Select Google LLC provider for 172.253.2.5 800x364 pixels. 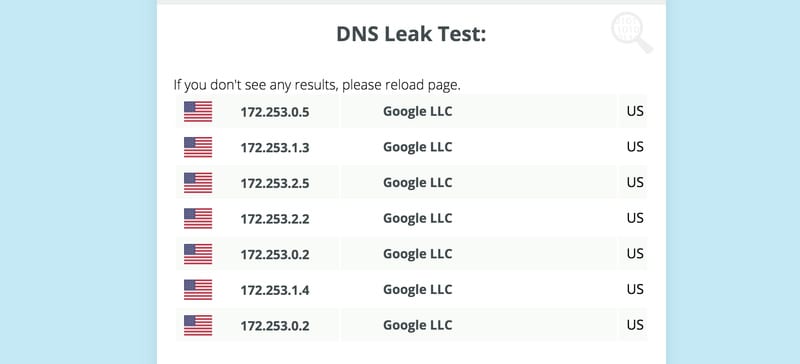(x=417, y=183)
